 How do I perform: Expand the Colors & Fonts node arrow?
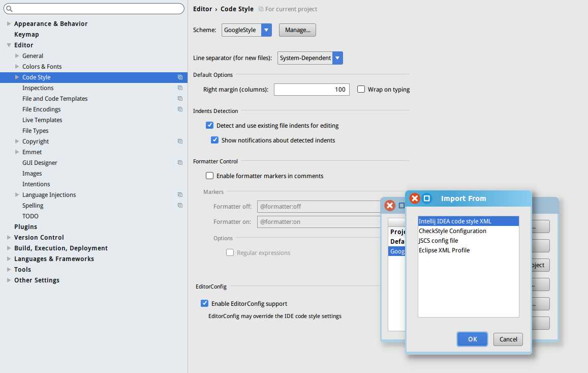(17, 67)
